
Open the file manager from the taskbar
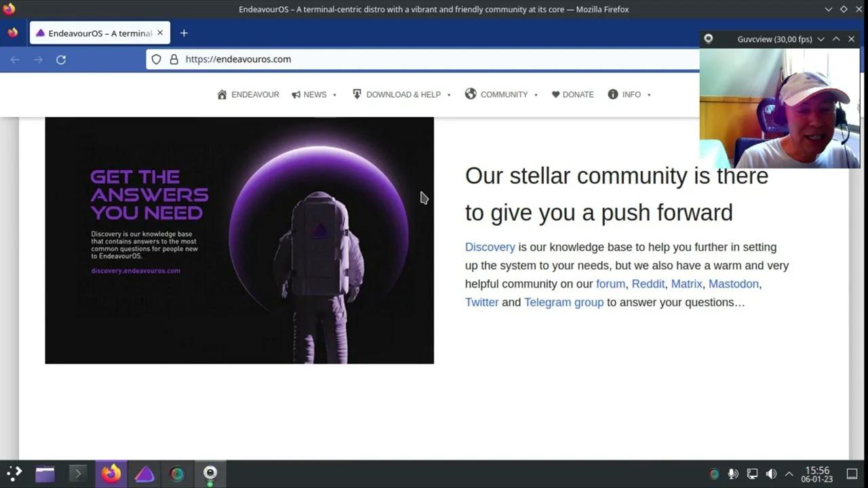tap(45, 474)
